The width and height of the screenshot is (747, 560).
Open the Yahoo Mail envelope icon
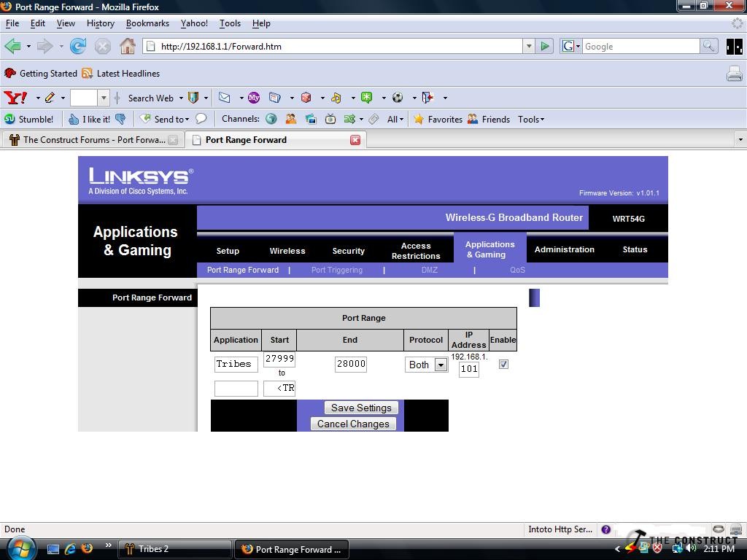(x=225, y=98)
